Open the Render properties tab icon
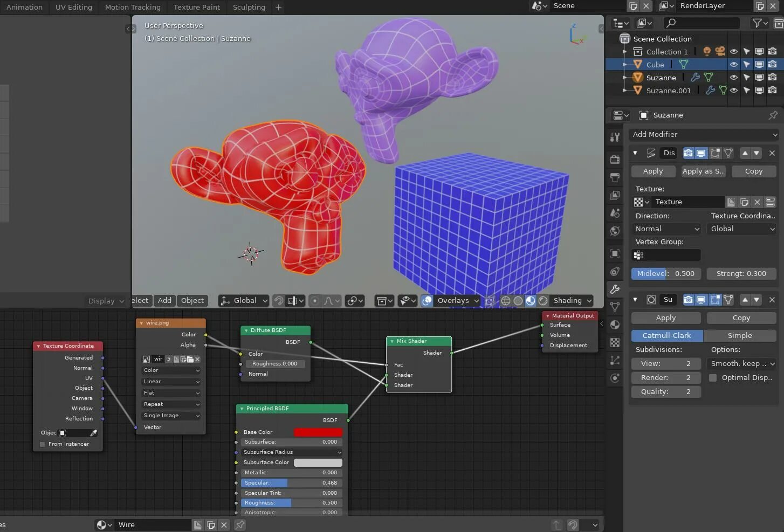This screenshot has width=784, height=532. (x=615, y=159)
